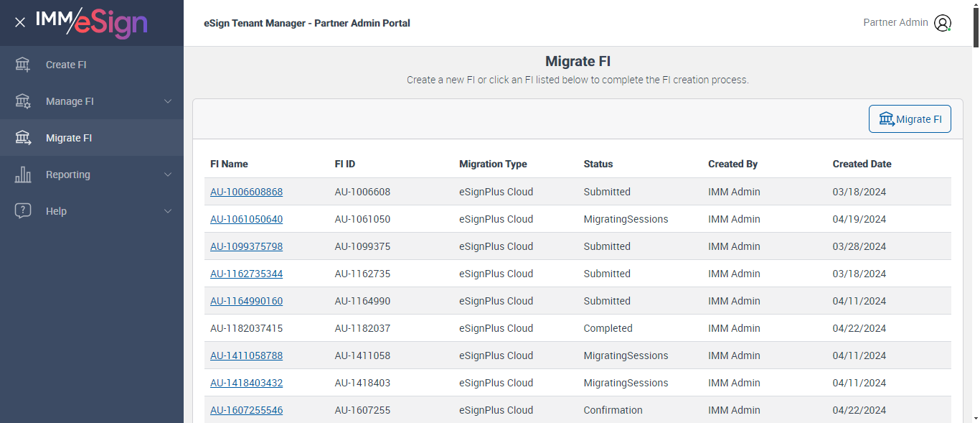
Task: Select Migrate FI in the sidebar menu
Action: (69, 138)
